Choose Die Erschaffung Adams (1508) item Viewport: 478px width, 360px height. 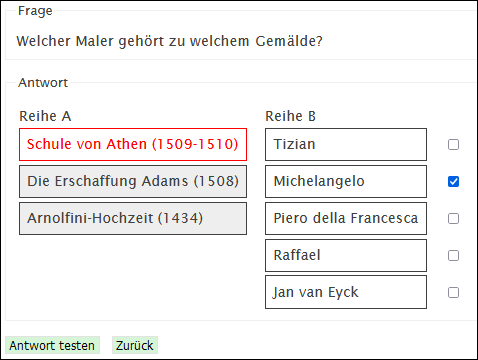tap(133, 182)
